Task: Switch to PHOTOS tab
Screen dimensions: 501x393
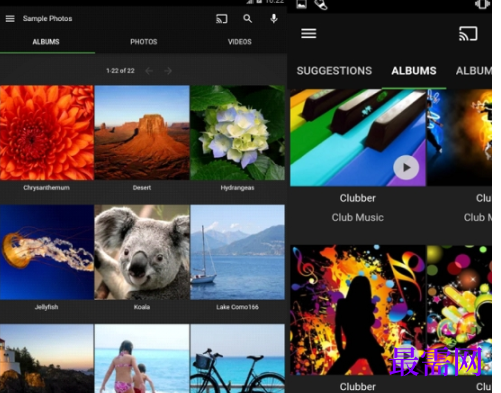Action: [x=144, y=42]
